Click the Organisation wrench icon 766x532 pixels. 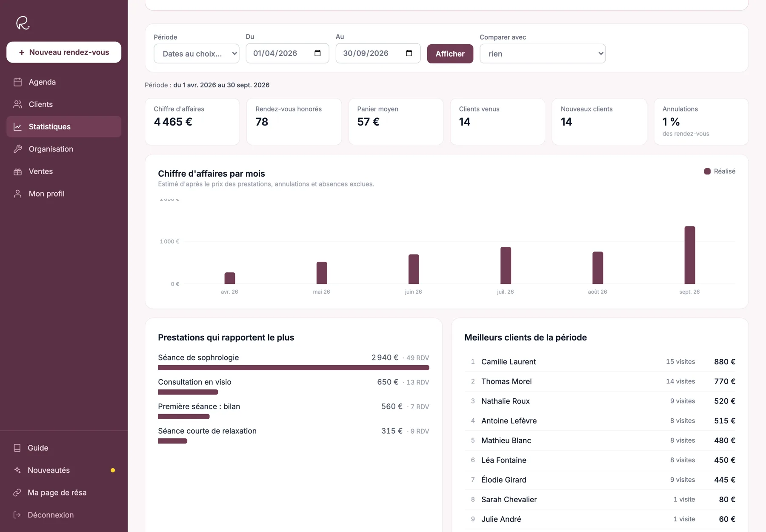pos(17,149)
